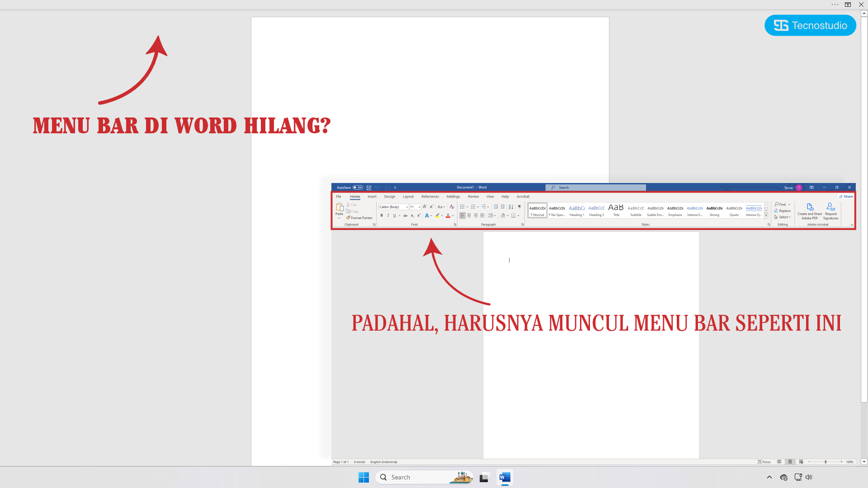Click the Windows Start button

pos(363,477)
